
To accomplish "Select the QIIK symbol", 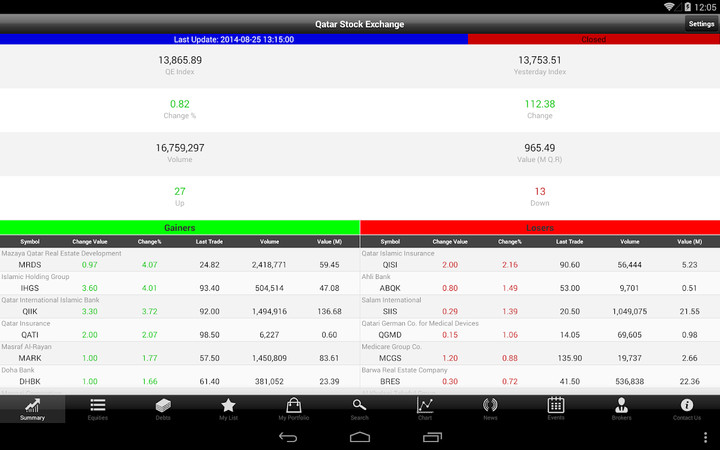I will pos(30,311).
